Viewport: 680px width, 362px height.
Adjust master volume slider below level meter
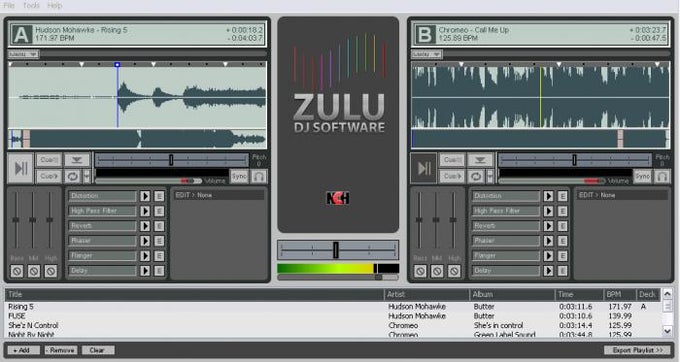tap(338, 277)
